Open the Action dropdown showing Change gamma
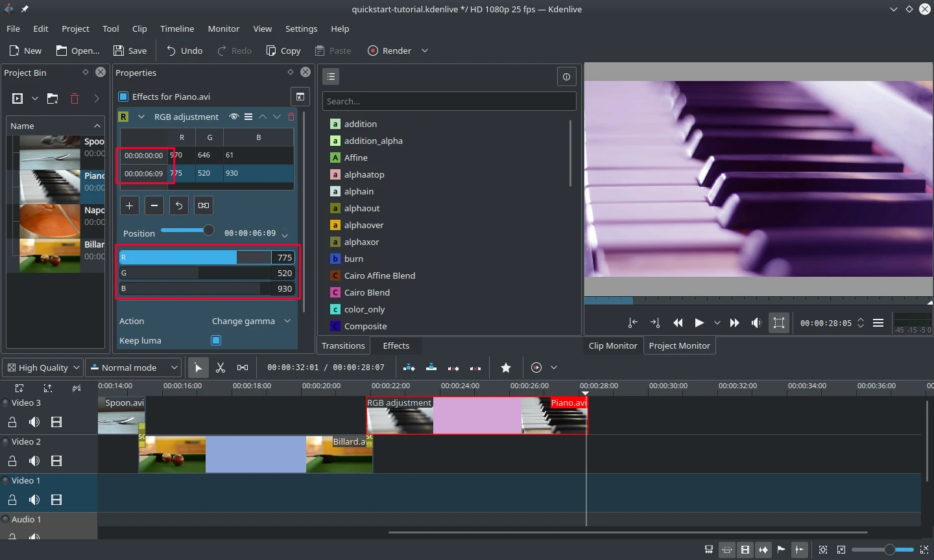 [x=252, y=321]
